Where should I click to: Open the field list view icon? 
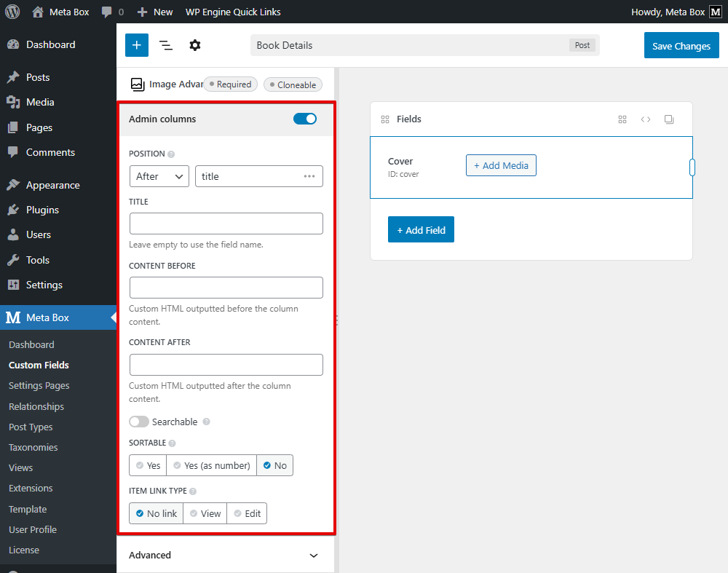165,45
